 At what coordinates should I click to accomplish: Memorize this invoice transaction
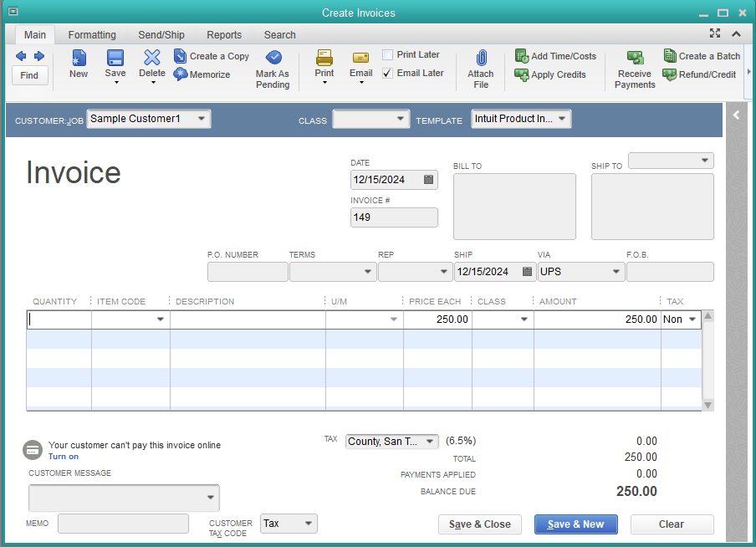pyautogui.click(x=202, y=74)
